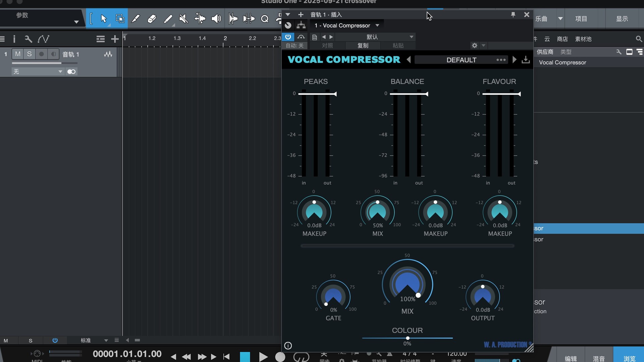The width and height of the screenshot is (644, 362).
Task: Select the Arrow tool in the toolbar
Action: pyautogui.click(x=104, y=18)
